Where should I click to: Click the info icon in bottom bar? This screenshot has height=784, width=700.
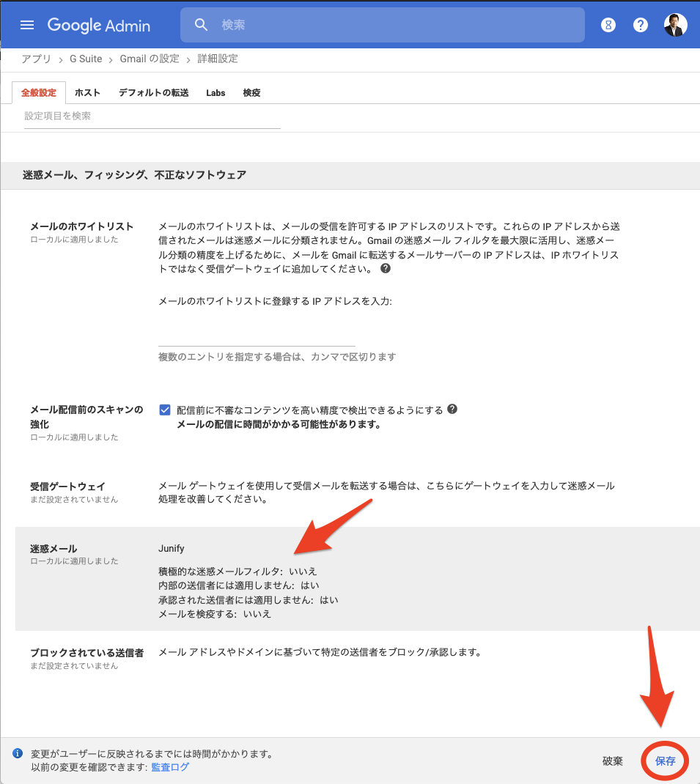[18, 753]
